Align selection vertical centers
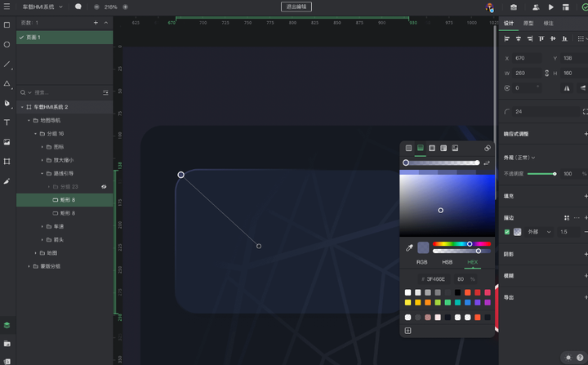 click(553, 38)
